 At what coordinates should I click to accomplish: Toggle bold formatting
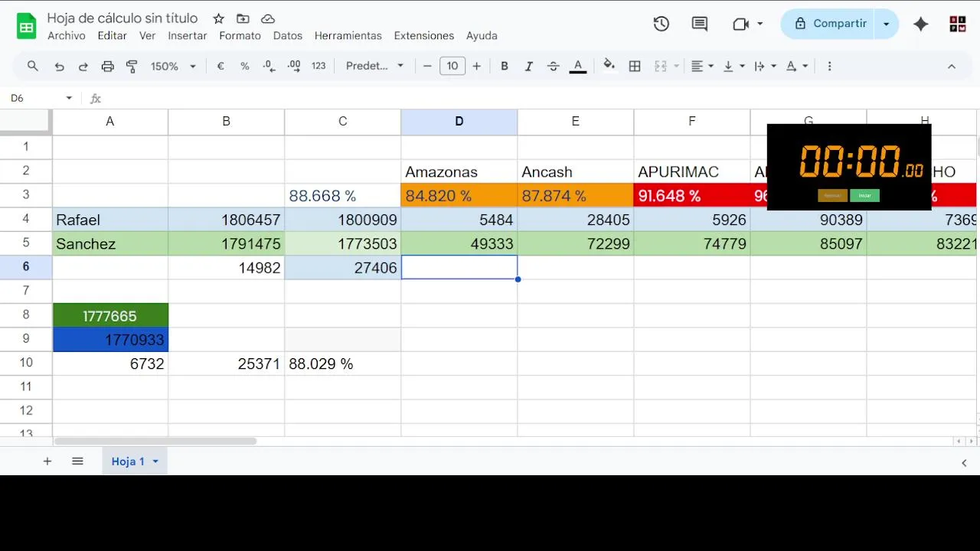(505, 66)
